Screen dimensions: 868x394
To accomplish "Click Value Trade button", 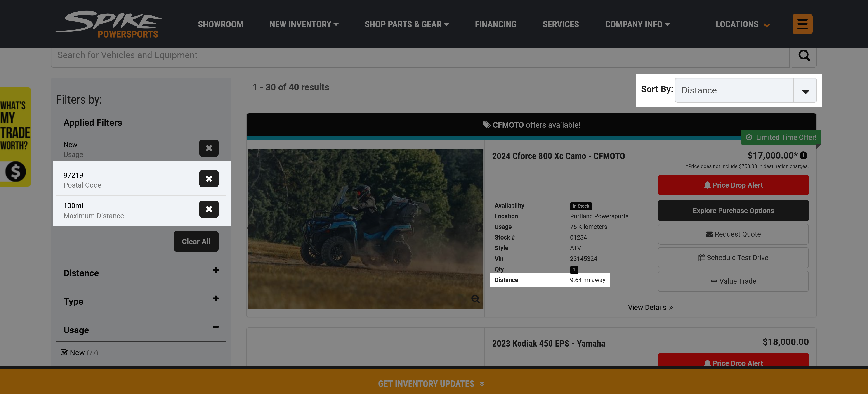I will point(733,281).
